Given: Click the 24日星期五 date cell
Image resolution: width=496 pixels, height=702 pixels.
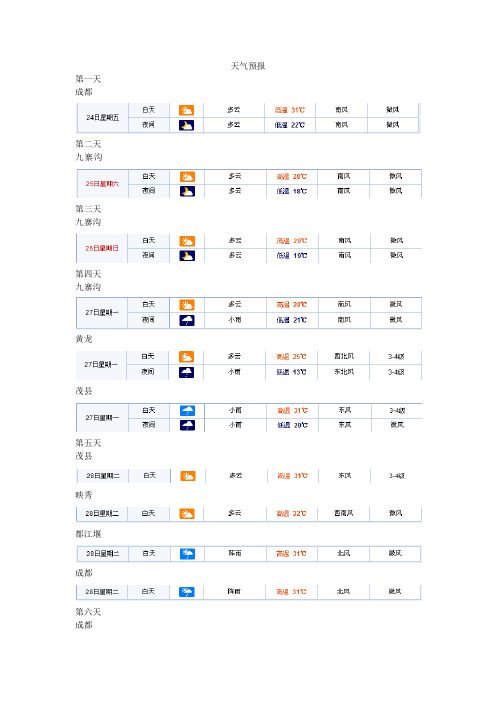Looking at the screenshot, I should click(x=103, y=117).
